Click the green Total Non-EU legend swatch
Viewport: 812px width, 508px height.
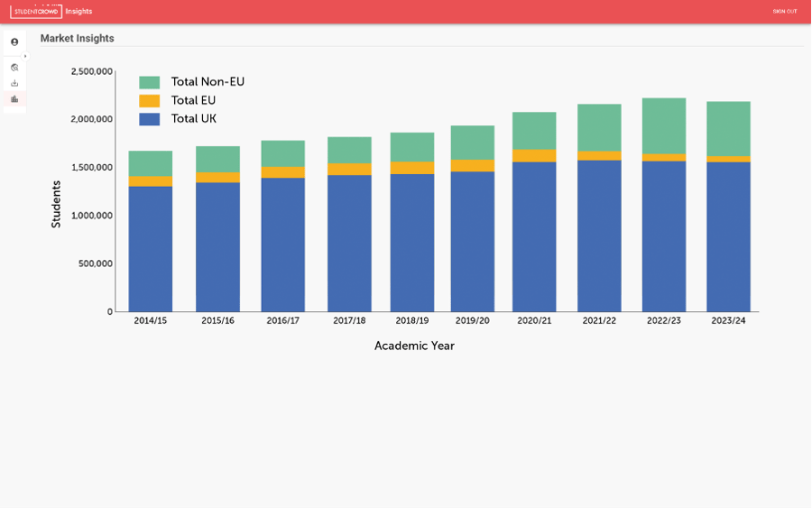tap(150, 82)
